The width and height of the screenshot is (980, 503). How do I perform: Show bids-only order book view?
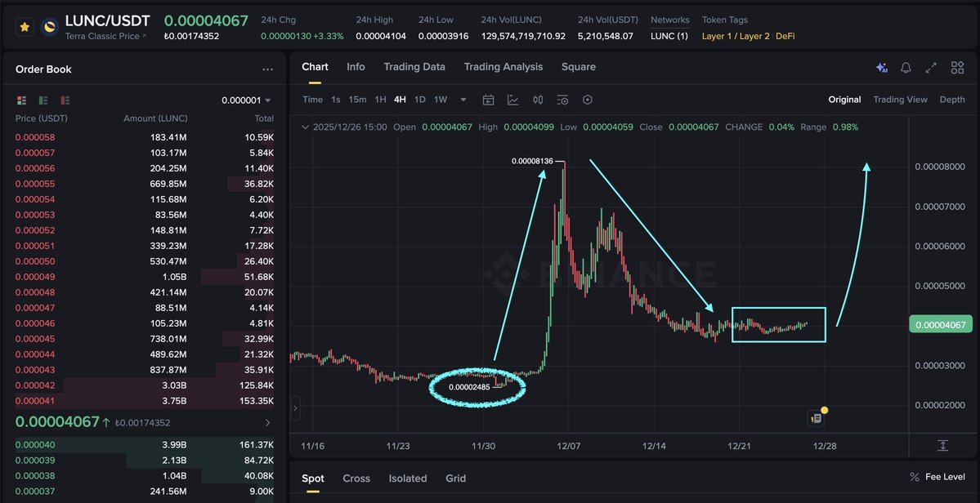43,100
